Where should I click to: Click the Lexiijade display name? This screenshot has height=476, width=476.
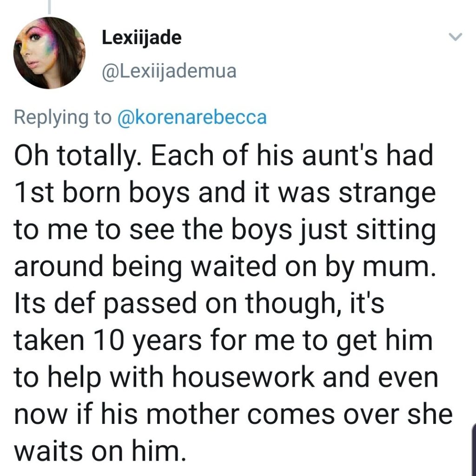pos(141,39)
